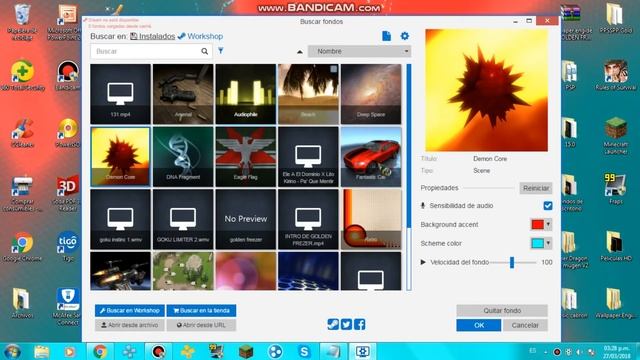Open Skype from taskbar
This screenshot has width=640, height=360.
point(304,351)
